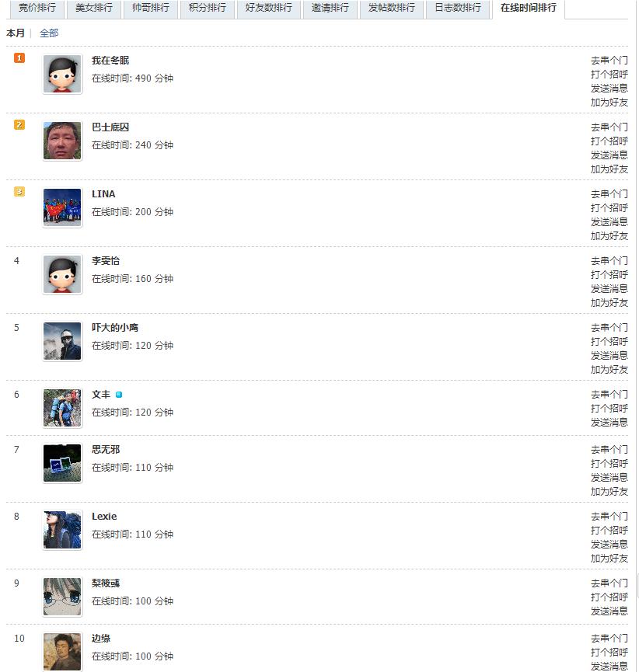639x672 pixels.
Task: Click 加为好友 for 我在冬眠
Action: click(x=609, y=103)
